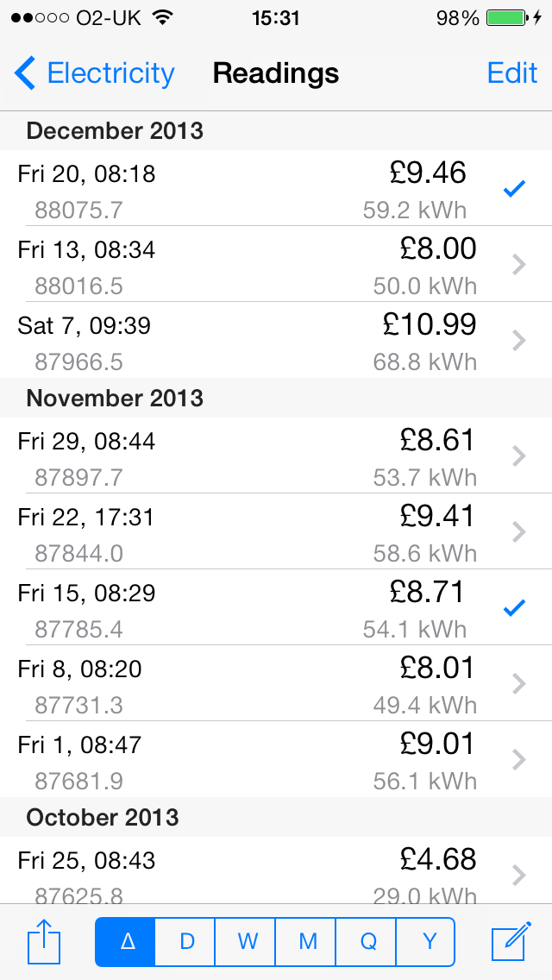Switch to the weekly W segment
The height and width of the screenshot is (980, 552).
pos(247,941)
